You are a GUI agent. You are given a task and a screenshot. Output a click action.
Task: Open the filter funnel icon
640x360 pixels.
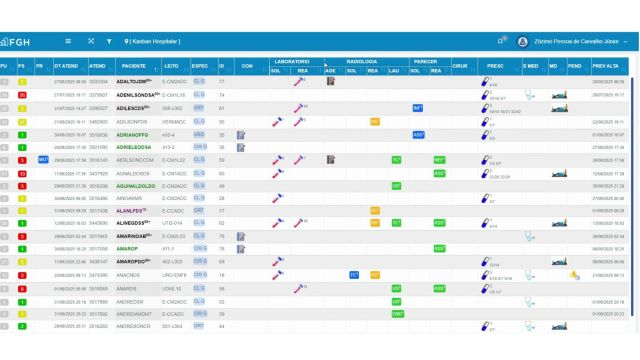tap(109, 42)
